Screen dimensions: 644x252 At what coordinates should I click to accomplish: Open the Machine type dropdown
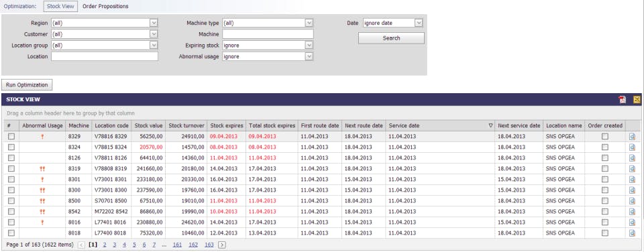309,23
